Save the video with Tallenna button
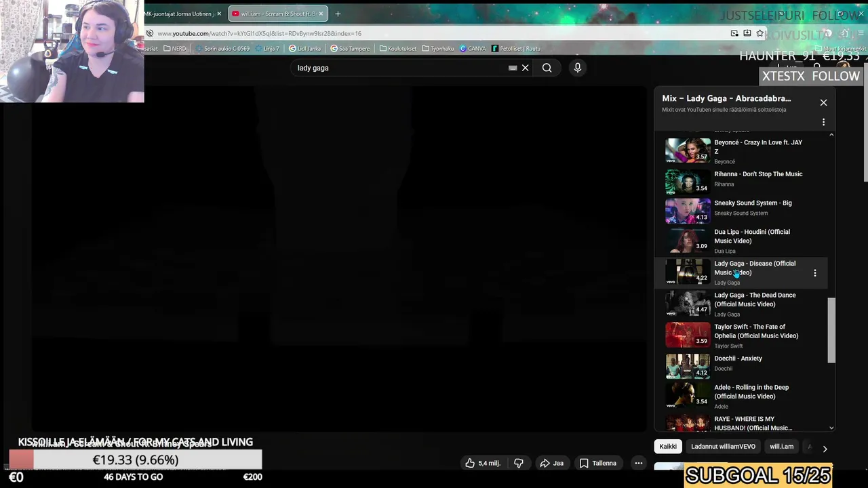This screenshot has width=868, height=488. (597, 463)
